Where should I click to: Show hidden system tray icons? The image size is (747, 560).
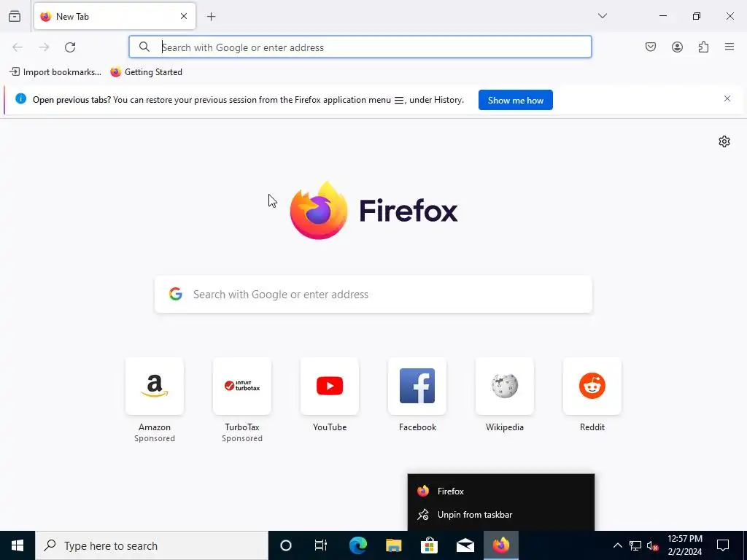coord(617,545)
